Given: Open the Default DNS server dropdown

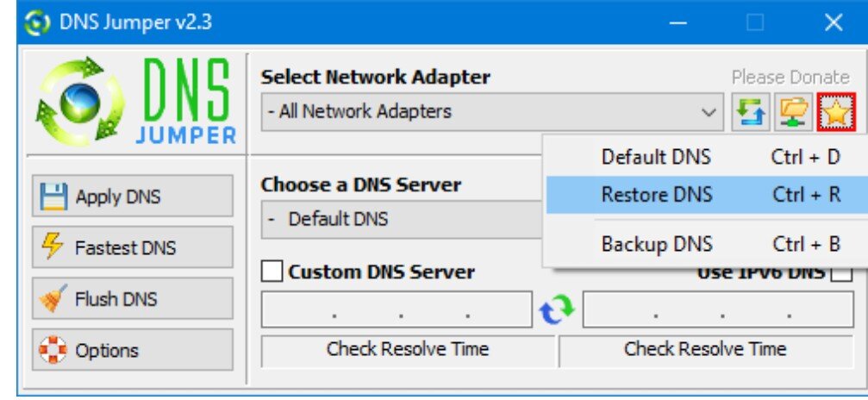Looking at the screenshot, I should 403,219.
